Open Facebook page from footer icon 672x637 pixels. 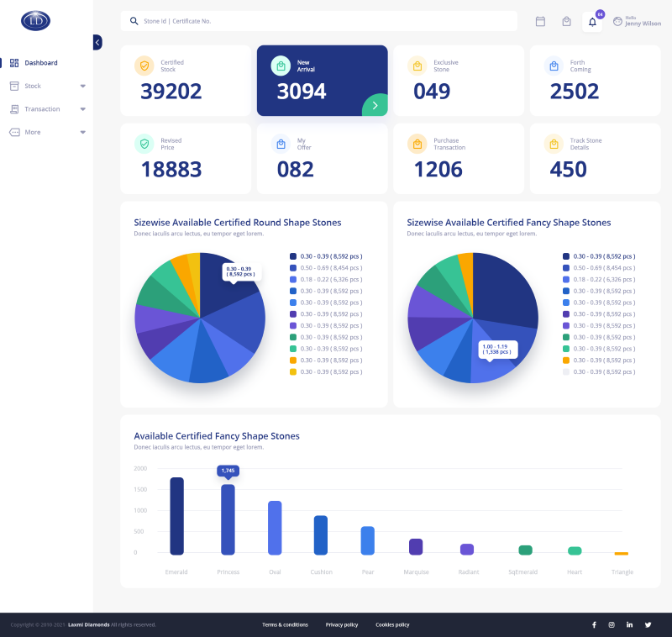pyautogui.click(x=594, y=624)
